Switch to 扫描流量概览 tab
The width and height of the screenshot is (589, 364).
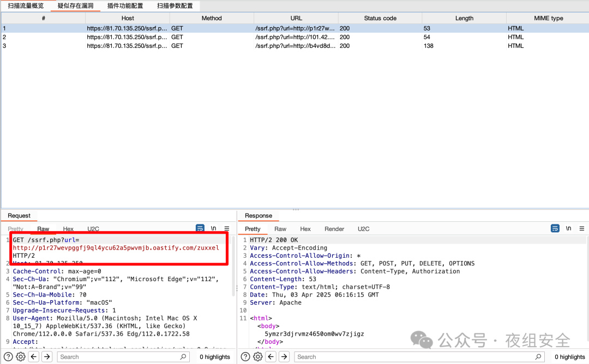pos(26,6)
